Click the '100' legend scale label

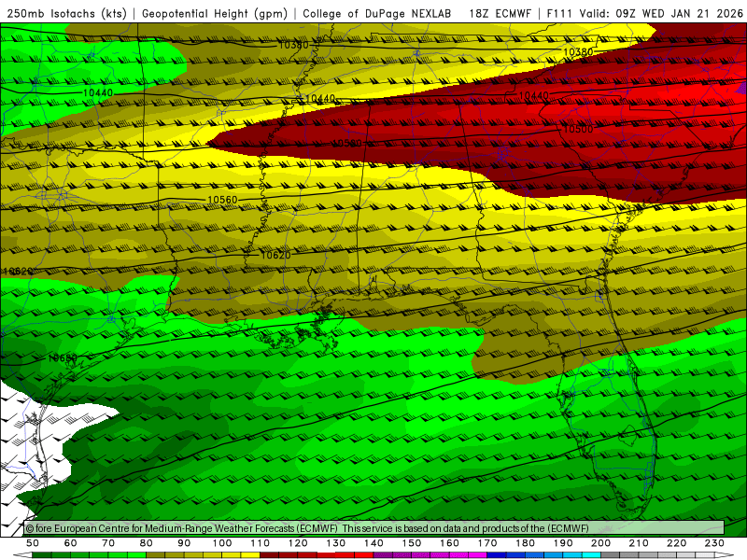(x=222, y=543)
